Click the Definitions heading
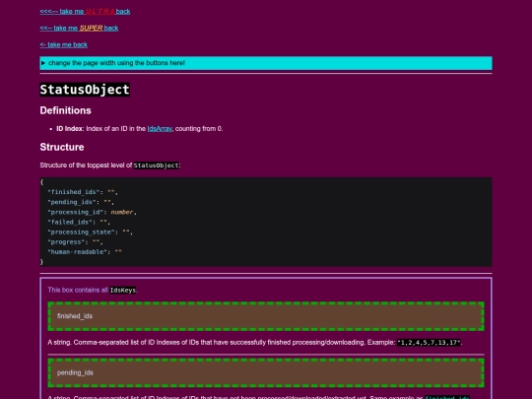532x399 pixels. (x=65, y=110)
